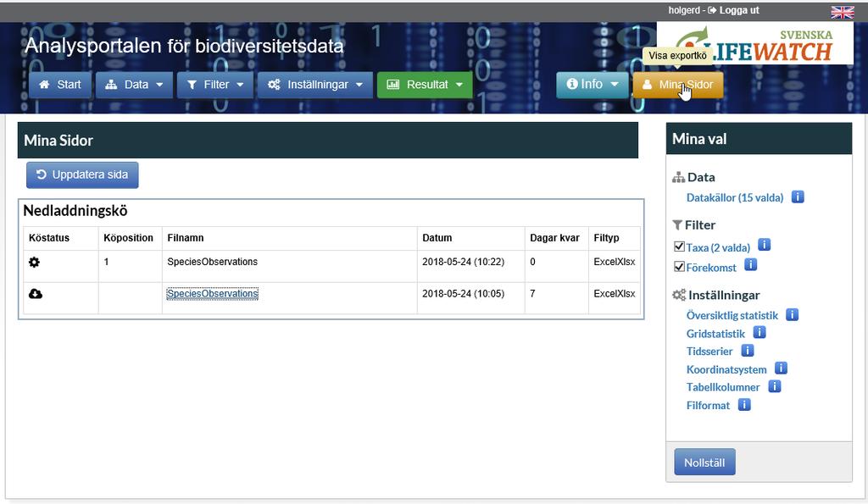Image resolution: width=868 pixels, height=504 pixels.
Task: Expand the Inställningar dropdown in navbar
Action: tap(315, 85)
